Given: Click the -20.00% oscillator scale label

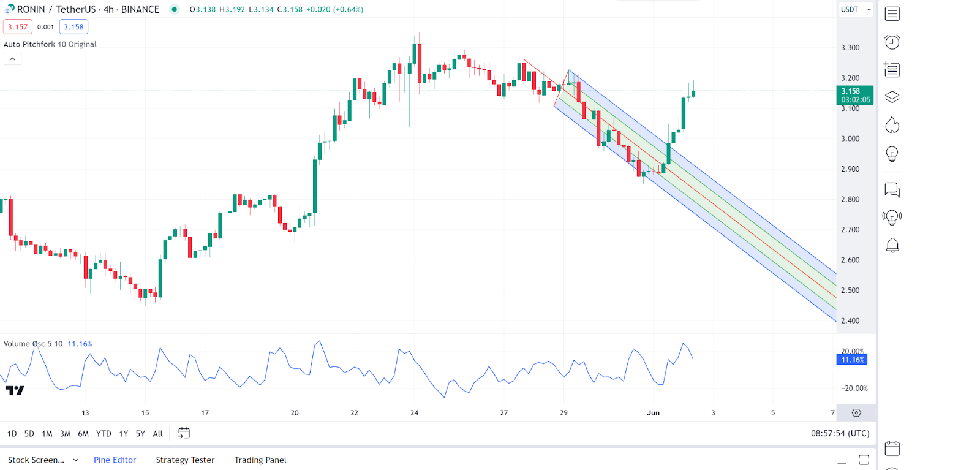Looking at the screenshot, I should coord(854,389).
